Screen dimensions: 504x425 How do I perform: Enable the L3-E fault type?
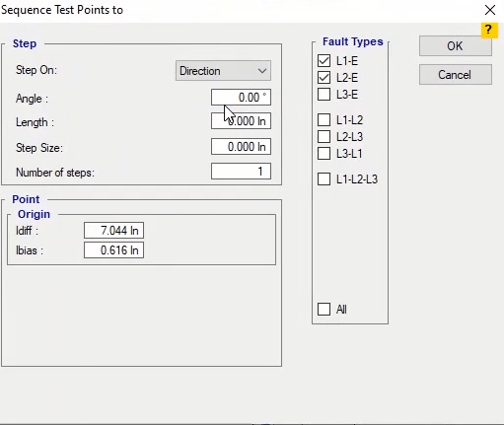[324, 95]
